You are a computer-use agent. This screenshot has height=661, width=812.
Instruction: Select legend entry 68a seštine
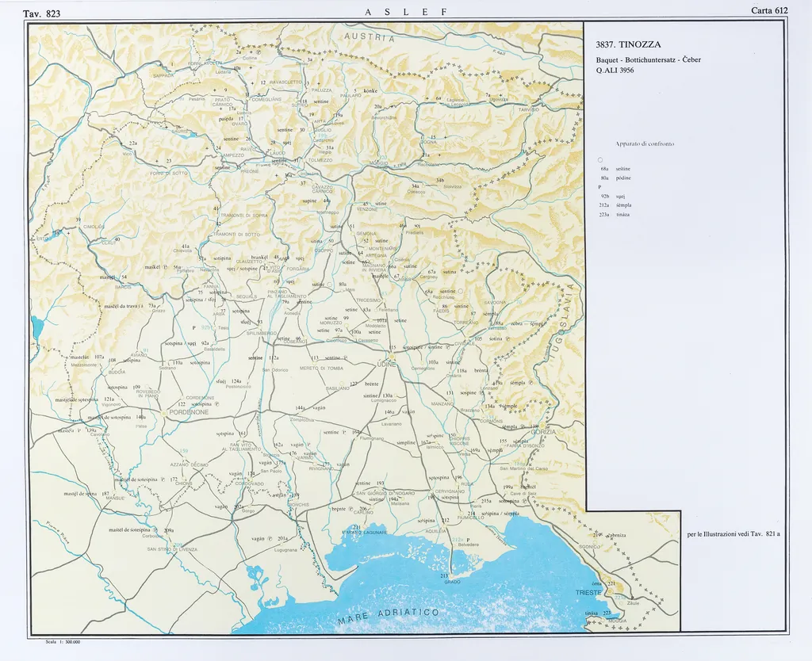pos(615,170)
